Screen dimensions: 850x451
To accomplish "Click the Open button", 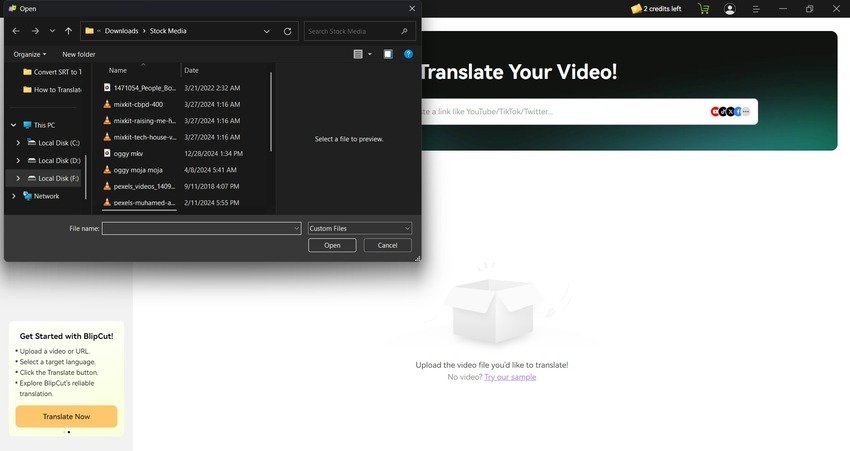I will point(332,245).
